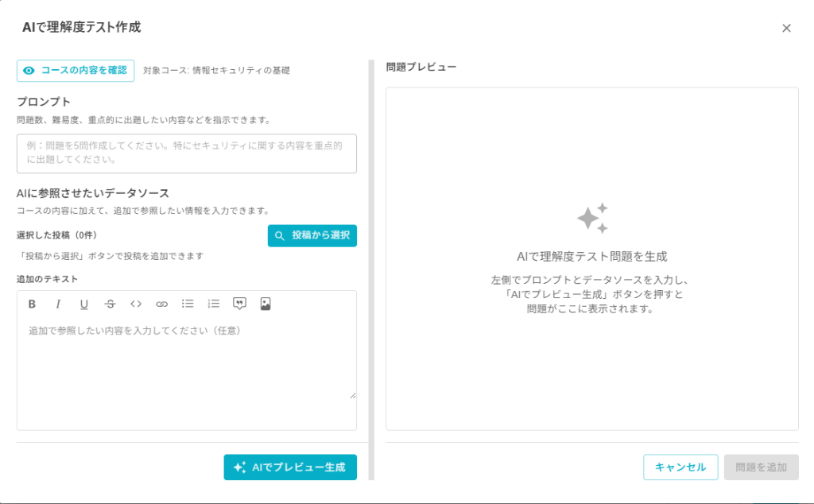
Task: Insert a blockquote using the quote icon
Action: pos(239,304)
